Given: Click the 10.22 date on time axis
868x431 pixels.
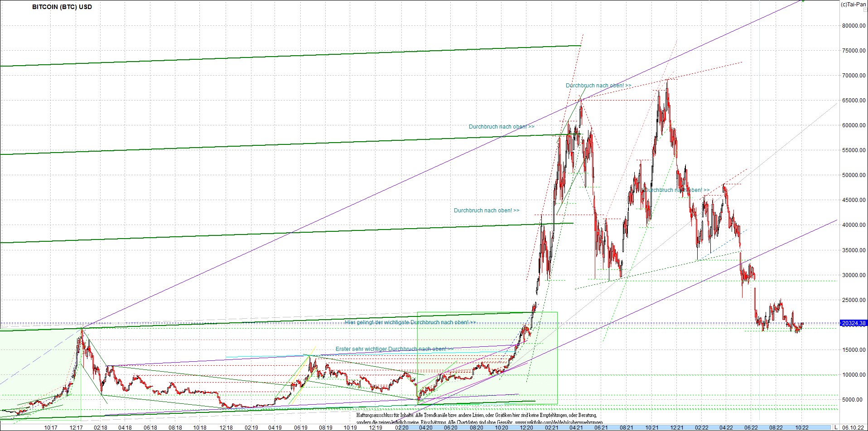Looking at the screenshot, I should [x=802, y=428].
